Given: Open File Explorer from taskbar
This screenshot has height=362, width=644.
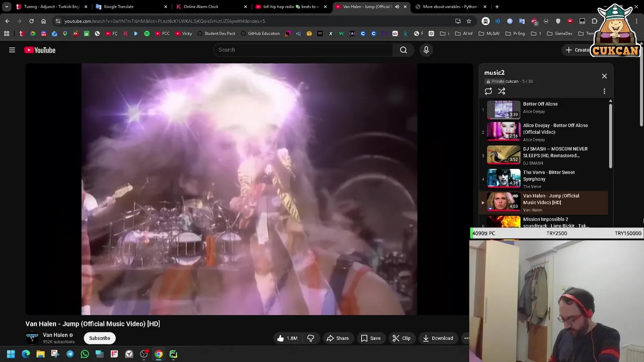Looking at the screenshot, I should (40, 354).
